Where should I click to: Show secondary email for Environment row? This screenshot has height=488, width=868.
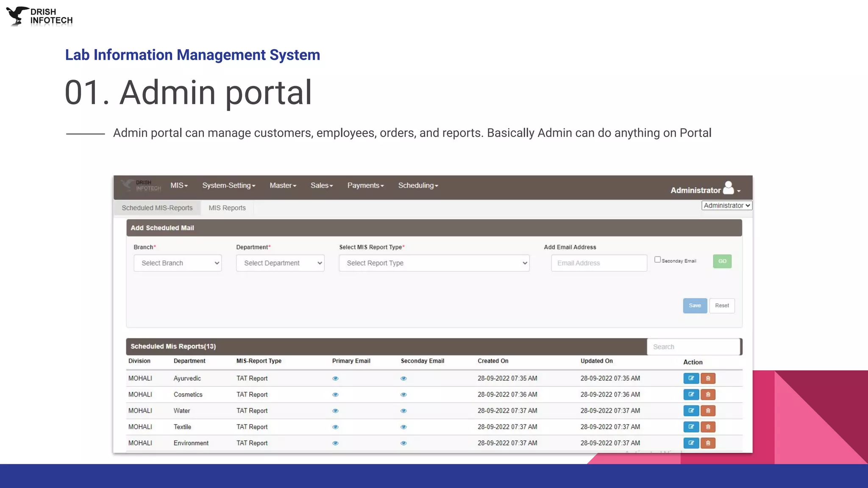403,443
